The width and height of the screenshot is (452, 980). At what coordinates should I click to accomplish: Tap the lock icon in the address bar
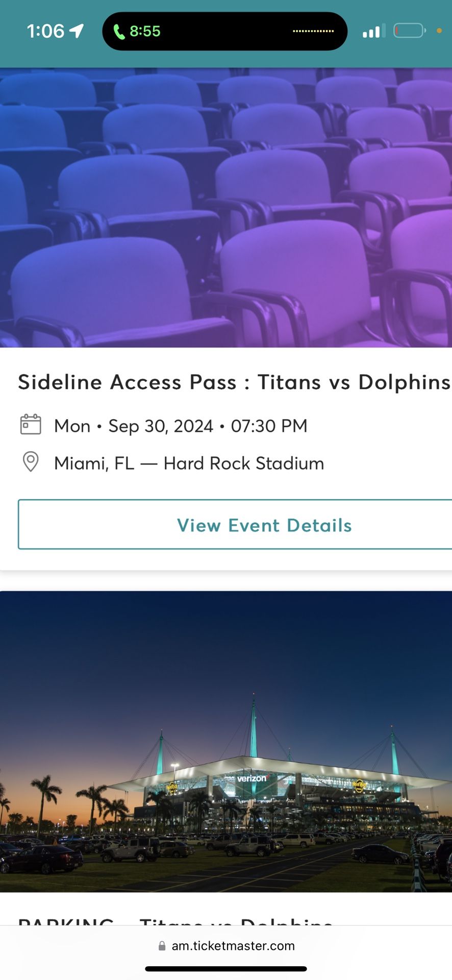pos(162,946)
